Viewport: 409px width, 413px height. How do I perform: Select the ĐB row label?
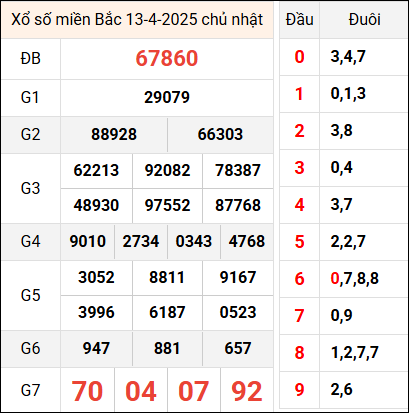[x=31, y=59]
